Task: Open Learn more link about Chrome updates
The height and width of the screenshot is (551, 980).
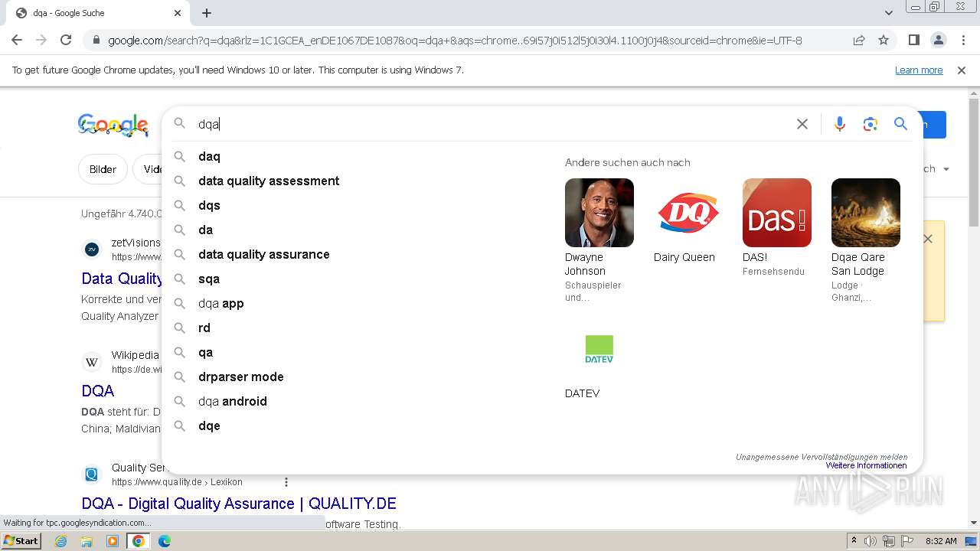Action: coord(919,70)
